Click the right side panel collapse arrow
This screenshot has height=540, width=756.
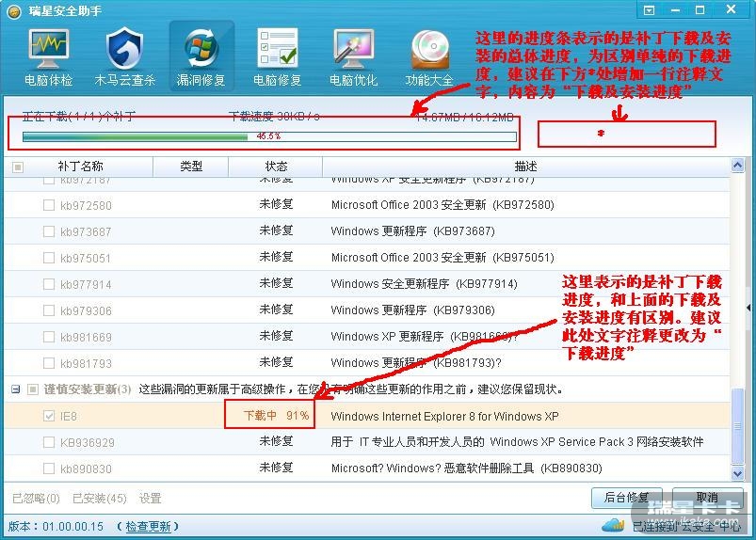pyautogui.click(x=748, y=307)
